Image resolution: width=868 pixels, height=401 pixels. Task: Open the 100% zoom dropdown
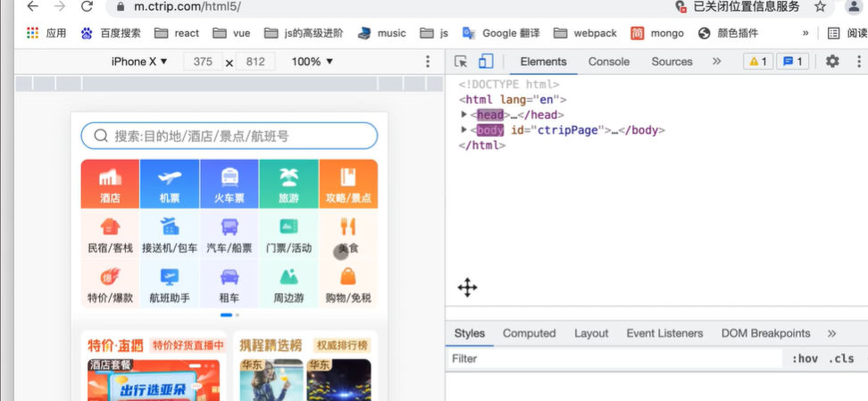[x=313, y=62]
